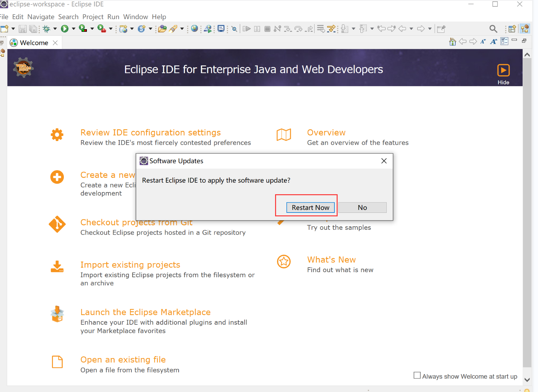The width and height of the screenshot is (538, 392).
Task: Click the Restart Now button
Action: (310, 207)
